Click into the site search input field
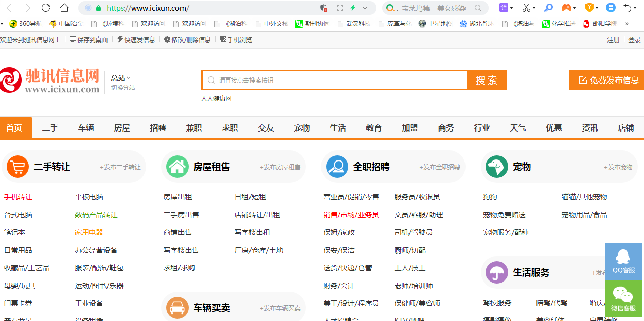This screenshot has height=321, width=644. click(335, 80)
